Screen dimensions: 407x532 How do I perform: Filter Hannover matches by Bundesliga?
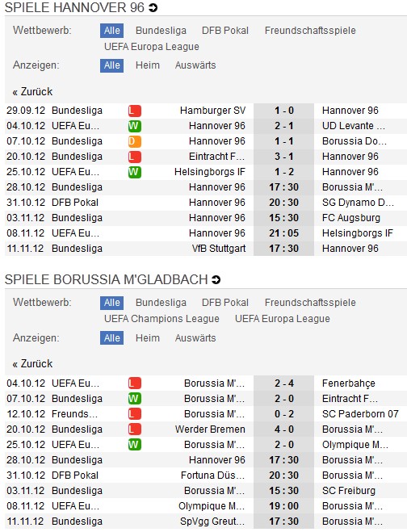tap(161, 31)
